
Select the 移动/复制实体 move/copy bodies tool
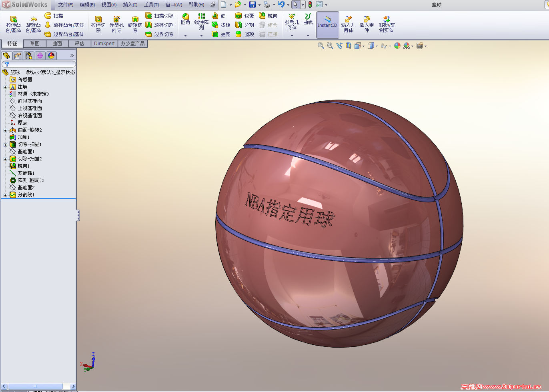(386, 24)
